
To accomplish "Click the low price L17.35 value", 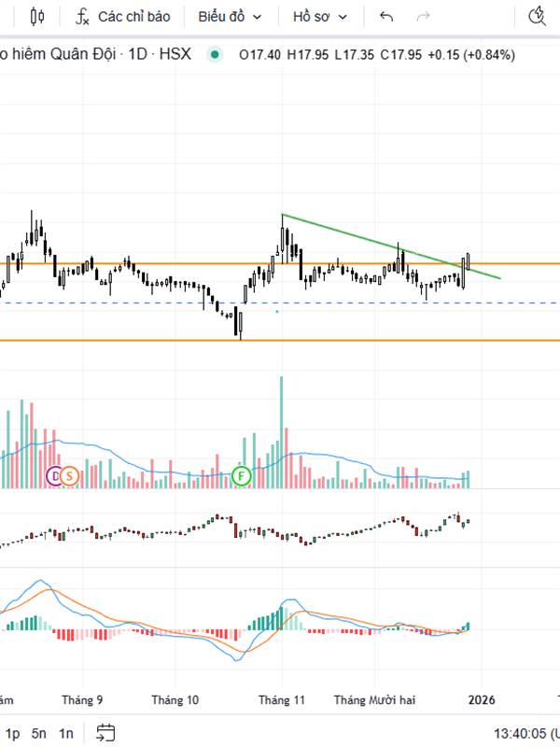I will (354, 55).
